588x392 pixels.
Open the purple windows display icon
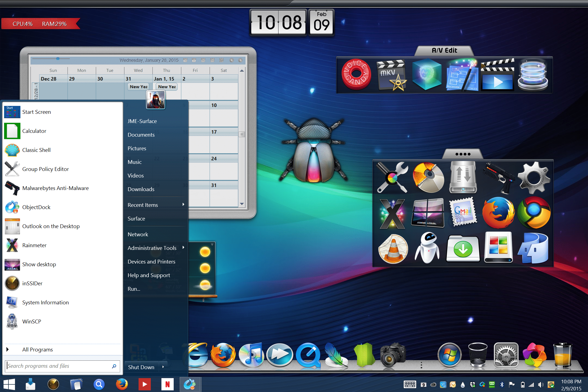tap(428, 213)
